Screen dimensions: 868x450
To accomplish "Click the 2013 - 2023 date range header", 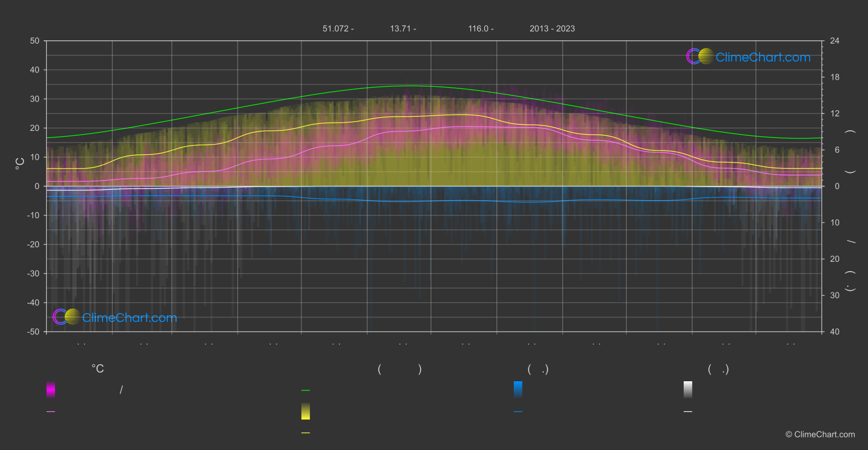I will [x=552, y=28].
